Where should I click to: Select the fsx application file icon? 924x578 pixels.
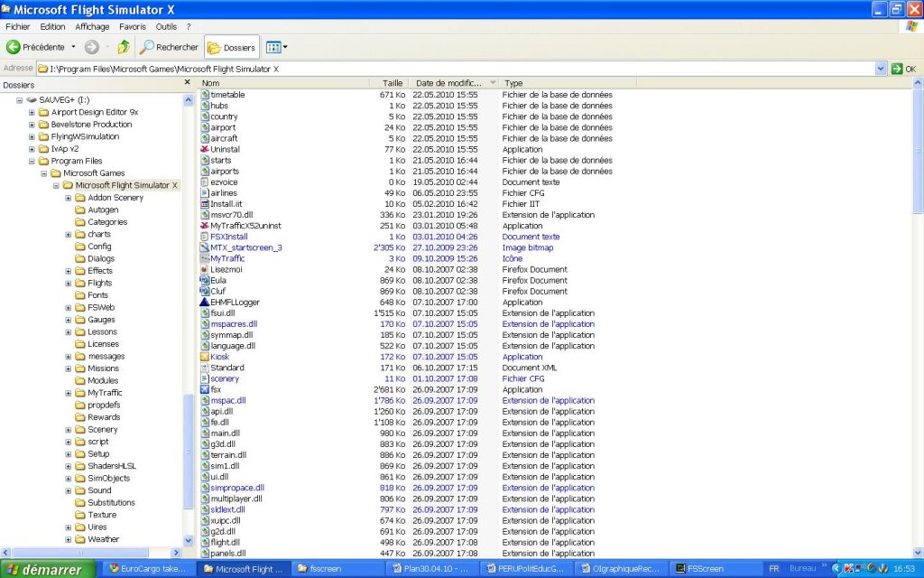[205, 390]
